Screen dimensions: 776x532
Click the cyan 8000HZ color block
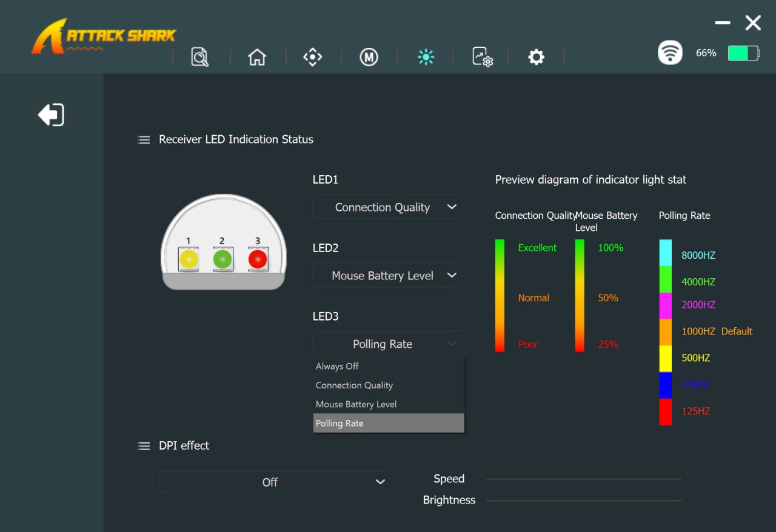pos(666,253)
